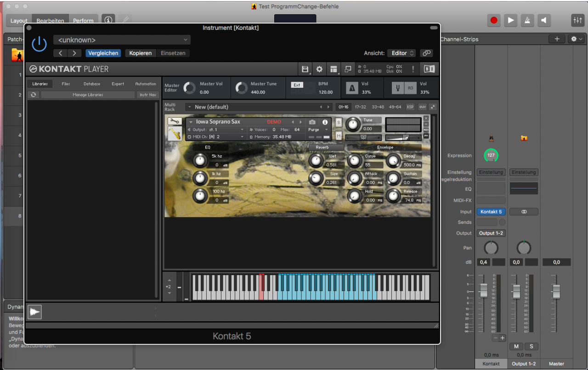Toggle the plugin power bypass button
Screen dimensions: 588x370
pos(39,44)
